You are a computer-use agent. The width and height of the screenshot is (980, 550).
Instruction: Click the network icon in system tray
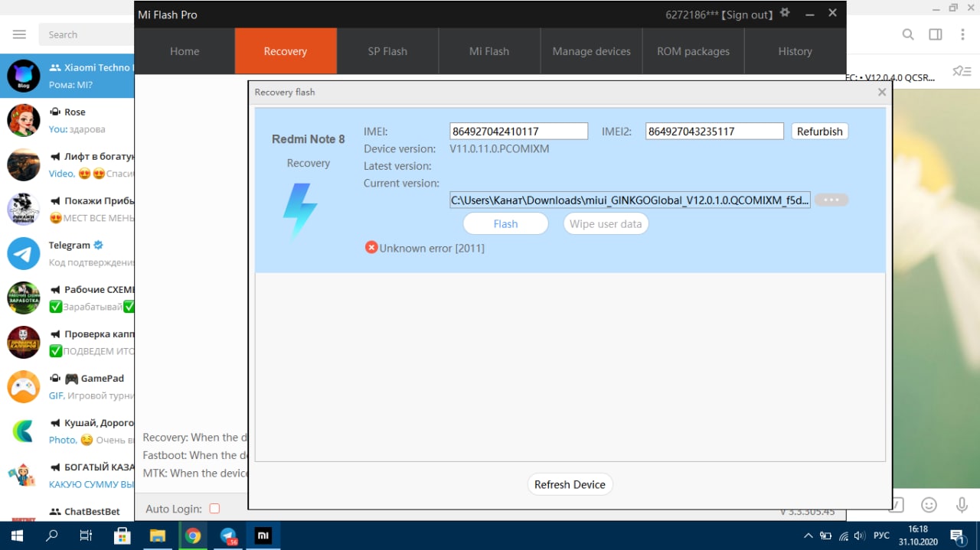point(843,535)
